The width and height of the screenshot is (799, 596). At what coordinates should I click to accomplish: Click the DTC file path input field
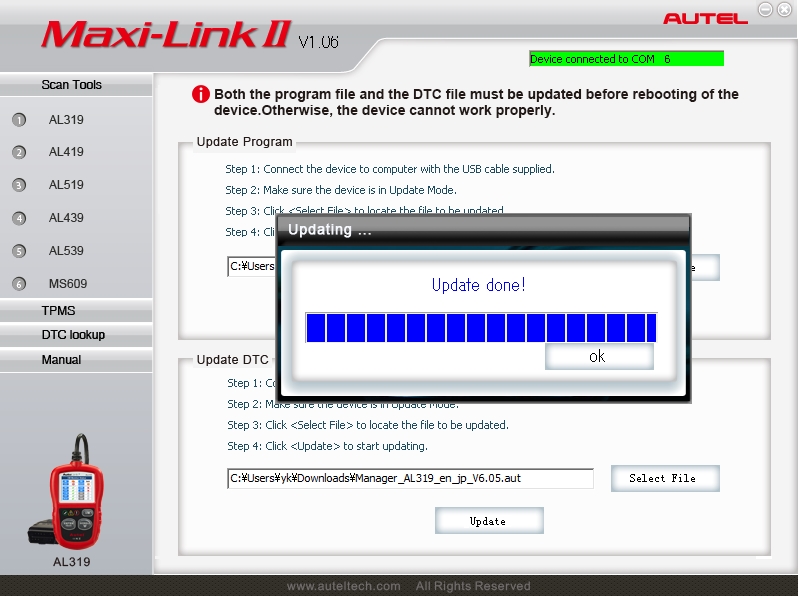point(410,478)
